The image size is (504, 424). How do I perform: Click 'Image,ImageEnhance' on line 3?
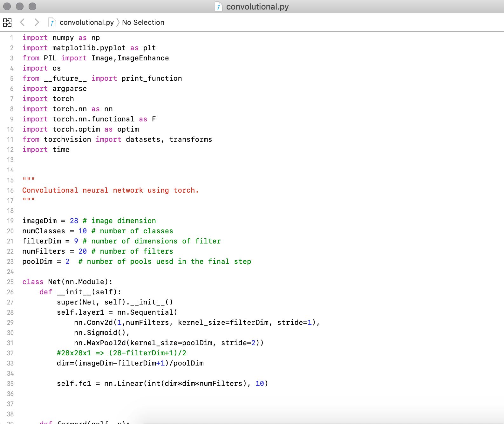tap(130, 58)
